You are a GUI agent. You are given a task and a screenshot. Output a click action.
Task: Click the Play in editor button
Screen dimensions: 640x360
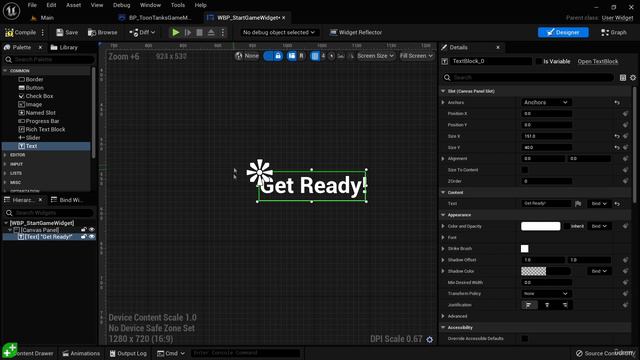point(176,32)
